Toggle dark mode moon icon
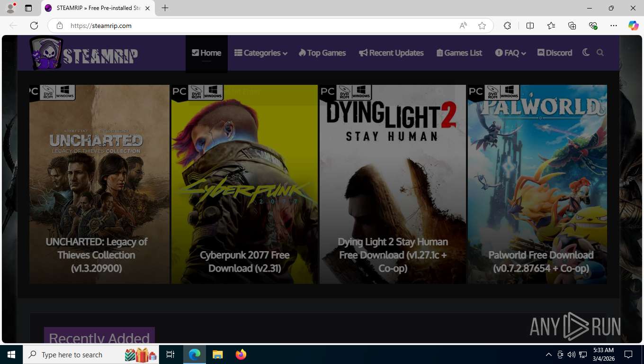Screen dimensions: 644x364 click(x=586, y=53)
